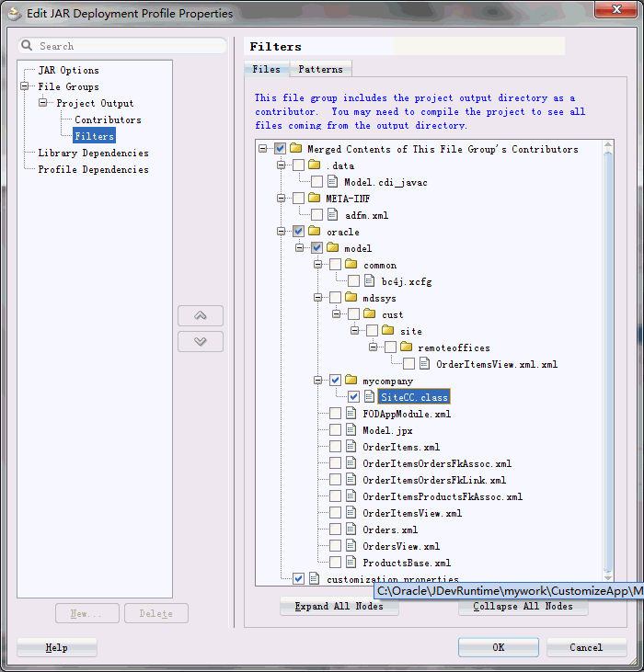Click the OK button

coord(499,647)
